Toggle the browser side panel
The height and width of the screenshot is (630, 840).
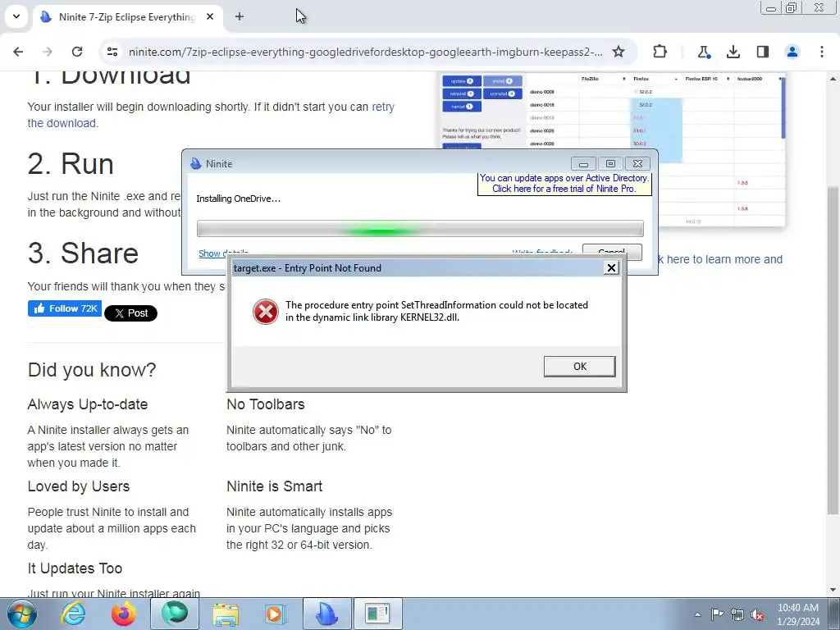(762, 52)
